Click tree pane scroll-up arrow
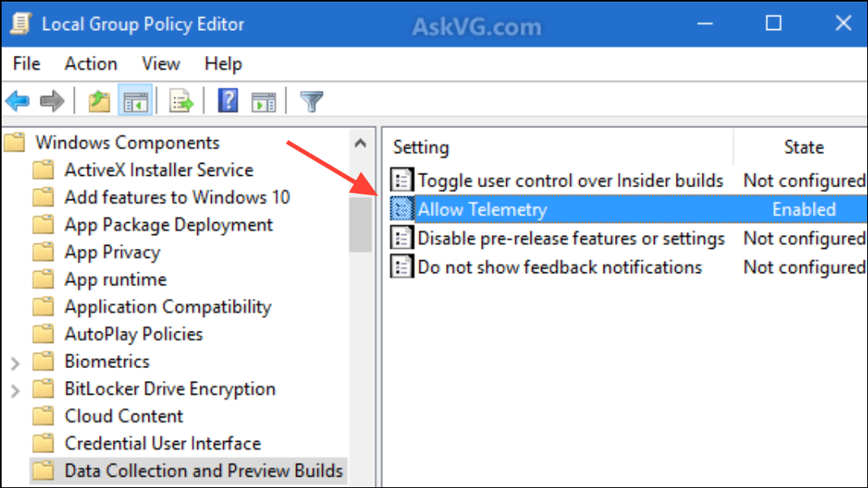The image size is (868, 488). pyautogui.click(x=360, y=143)
